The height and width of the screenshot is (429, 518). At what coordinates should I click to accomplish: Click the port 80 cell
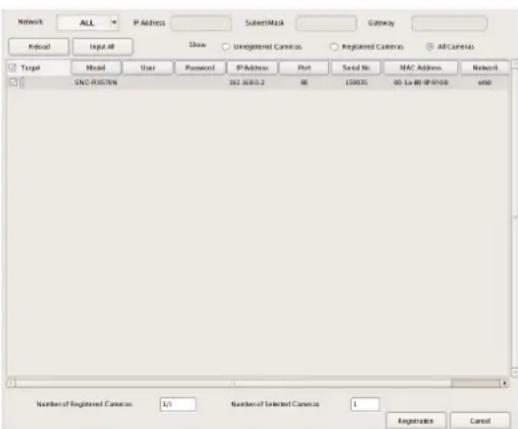point(304,82)
